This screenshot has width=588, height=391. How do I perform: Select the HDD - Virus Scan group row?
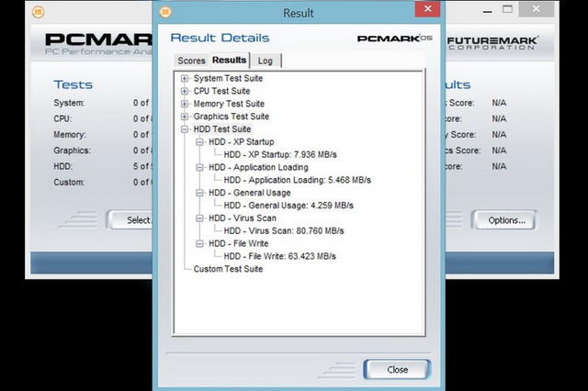coord(243,218)
